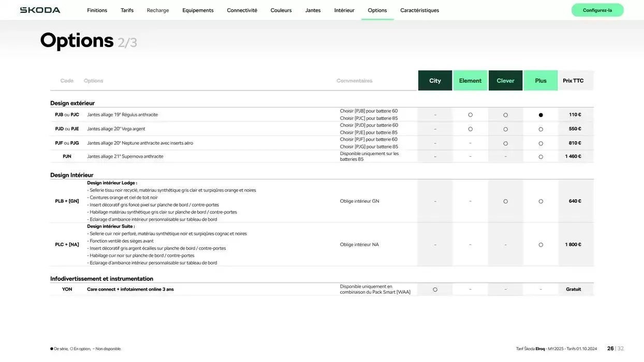644x362 pixels.
Task: Select the Connectivité tab
Action: pos(242,10)
